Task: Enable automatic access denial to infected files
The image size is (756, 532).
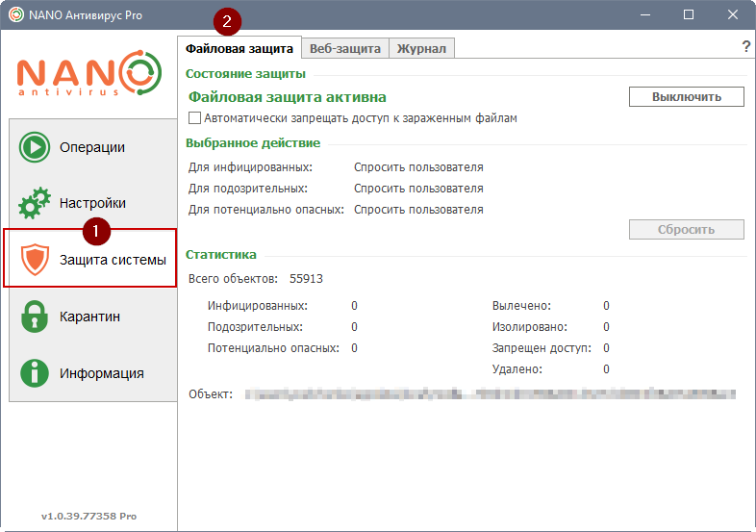Action: coord(195,118)
